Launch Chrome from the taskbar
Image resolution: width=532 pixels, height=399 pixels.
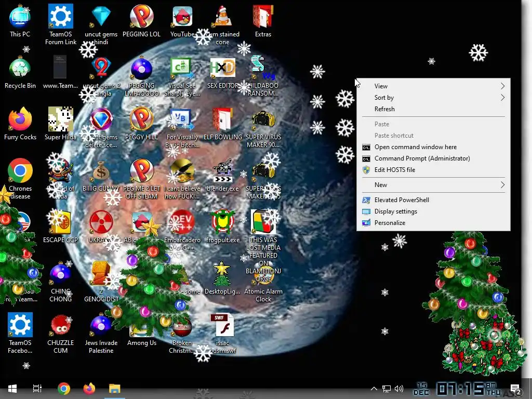(x=63, y=389)
